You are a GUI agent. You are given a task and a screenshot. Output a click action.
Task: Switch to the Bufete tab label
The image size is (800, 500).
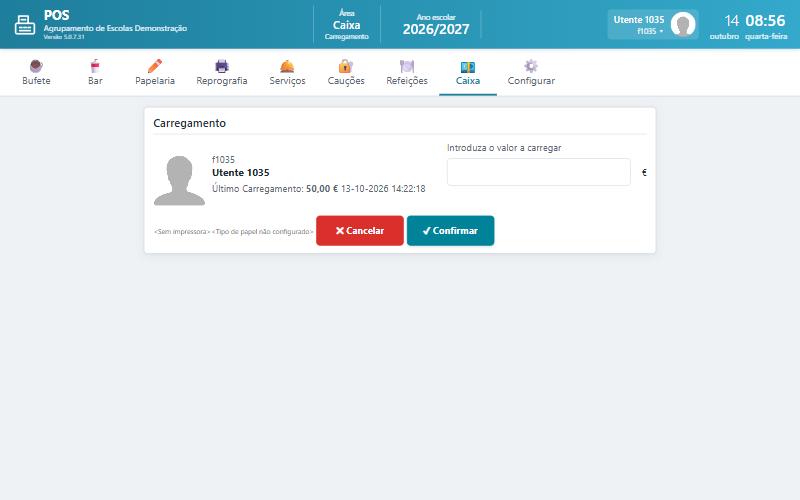tap(36, 81)
